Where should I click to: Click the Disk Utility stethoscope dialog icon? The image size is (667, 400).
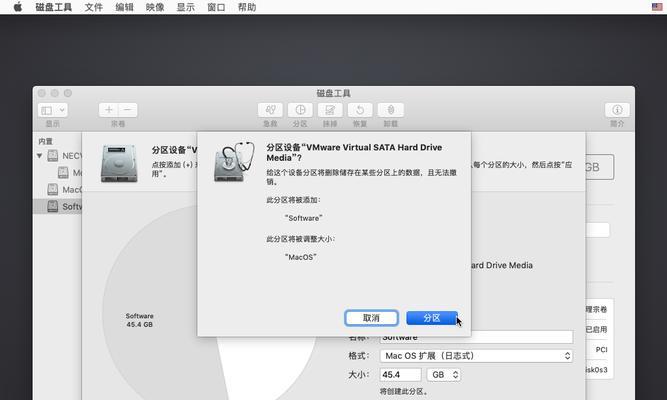[234, 162]
